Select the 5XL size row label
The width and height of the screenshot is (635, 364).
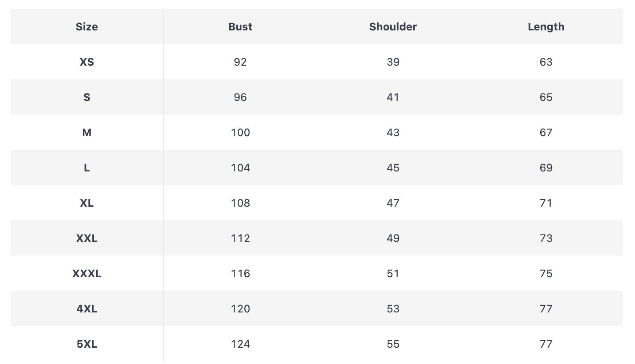pyautogui.click(x=87, y=344)
